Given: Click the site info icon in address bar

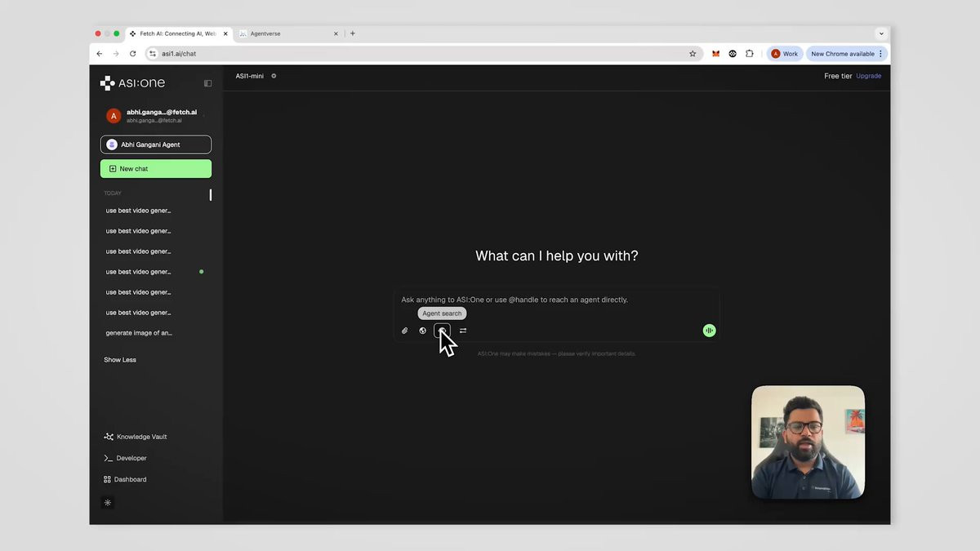Looking at the screenshot, I should click(x=152, y=54).
